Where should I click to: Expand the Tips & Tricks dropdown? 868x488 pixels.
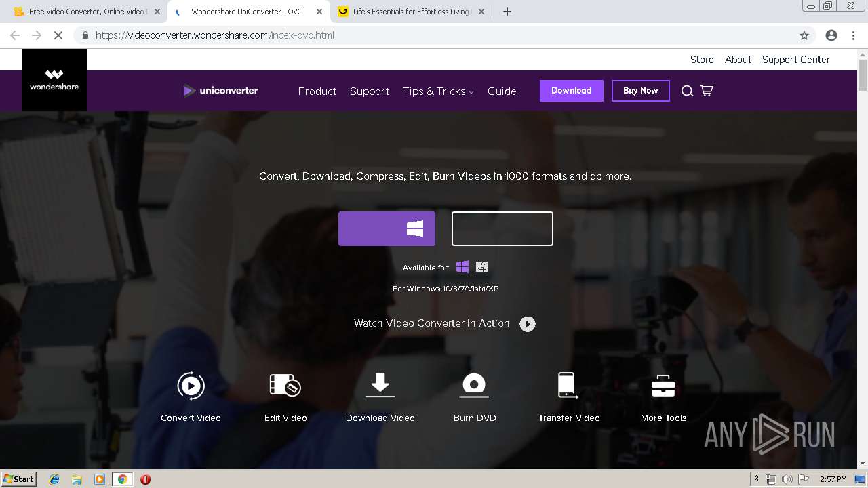tap(438, 91)
